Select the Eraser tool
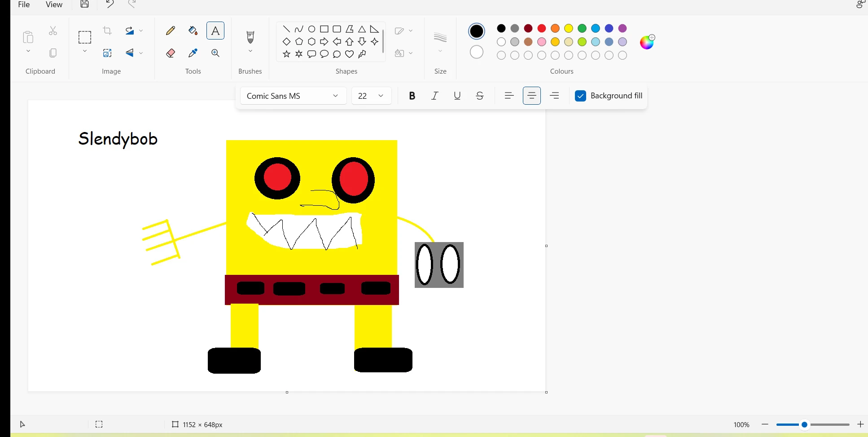 [x=171, y=53]
